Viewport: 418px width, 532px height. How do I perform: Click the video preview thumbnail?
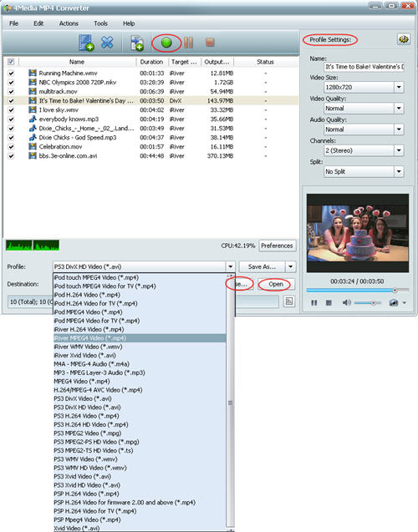[x=358, y=233]
